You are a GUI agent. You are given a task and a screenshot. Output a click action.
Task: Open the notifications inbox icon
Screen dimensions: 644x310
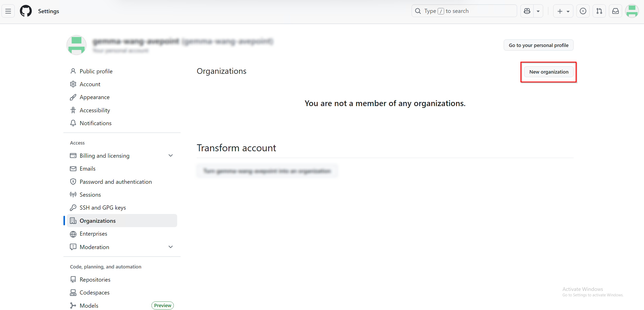coord(615,11)
